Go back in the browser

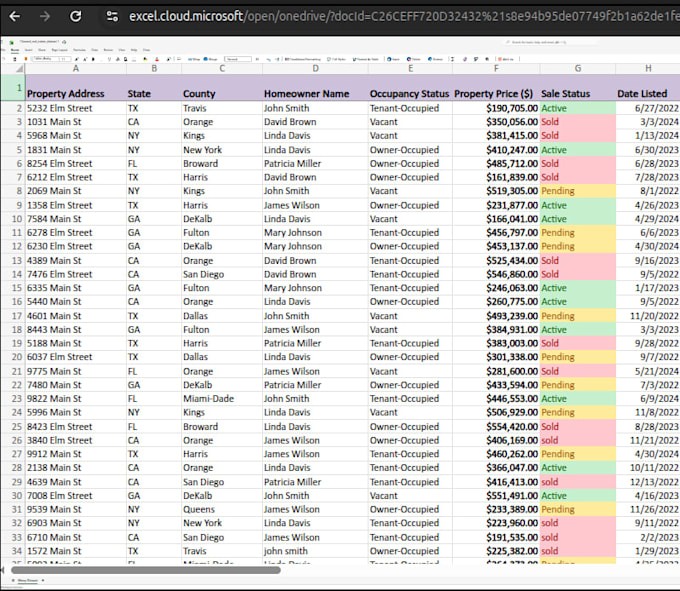[15, 16]
